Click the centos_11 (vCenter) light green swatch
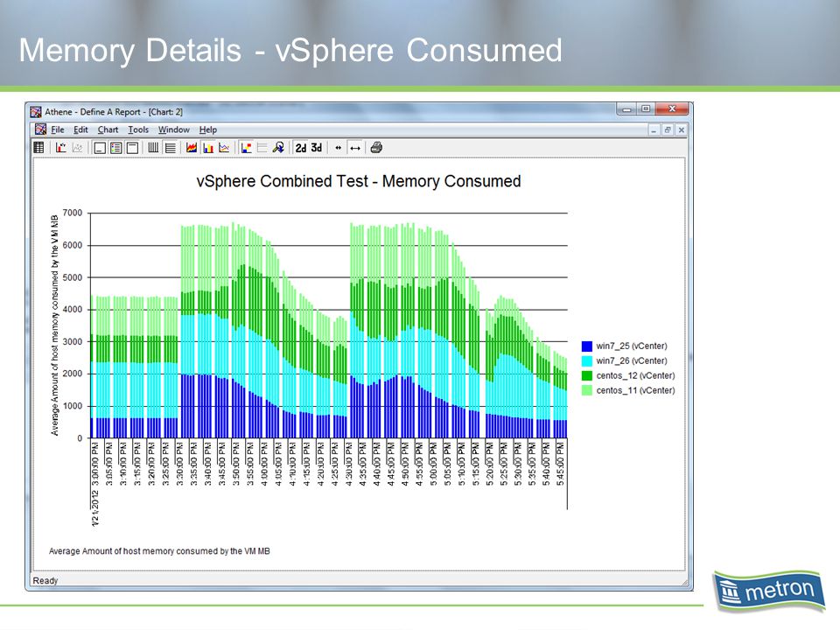This screenshot has width=840, height=630. click(x=586, y=390)
